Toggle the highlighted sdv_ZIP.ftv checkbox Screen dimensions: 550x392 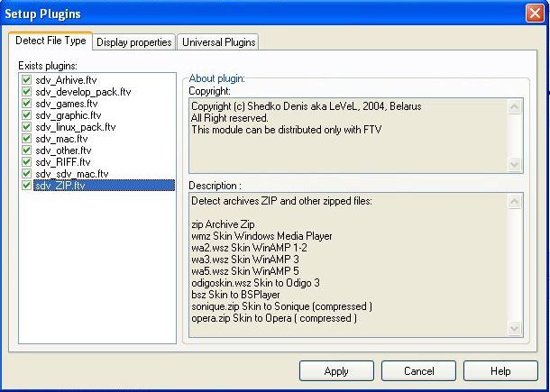pos(26,186)
